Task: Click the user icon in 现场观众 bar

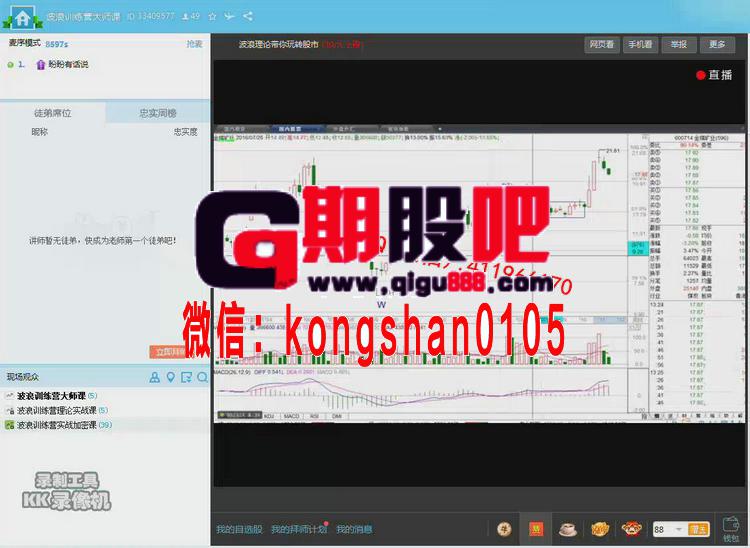Action: 154,377
